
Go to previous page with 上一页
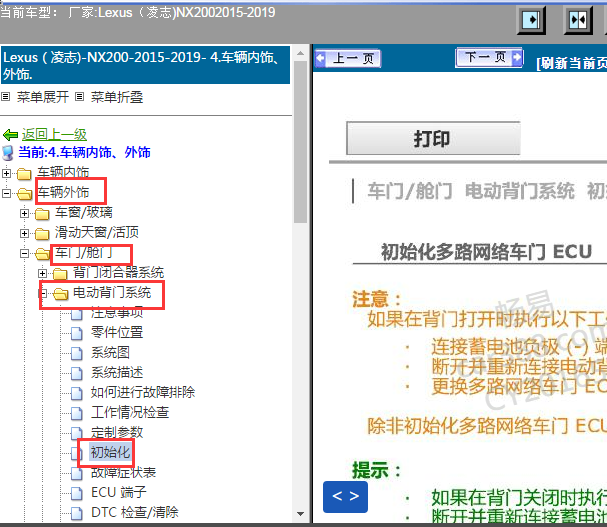click(x=348, y=59)
